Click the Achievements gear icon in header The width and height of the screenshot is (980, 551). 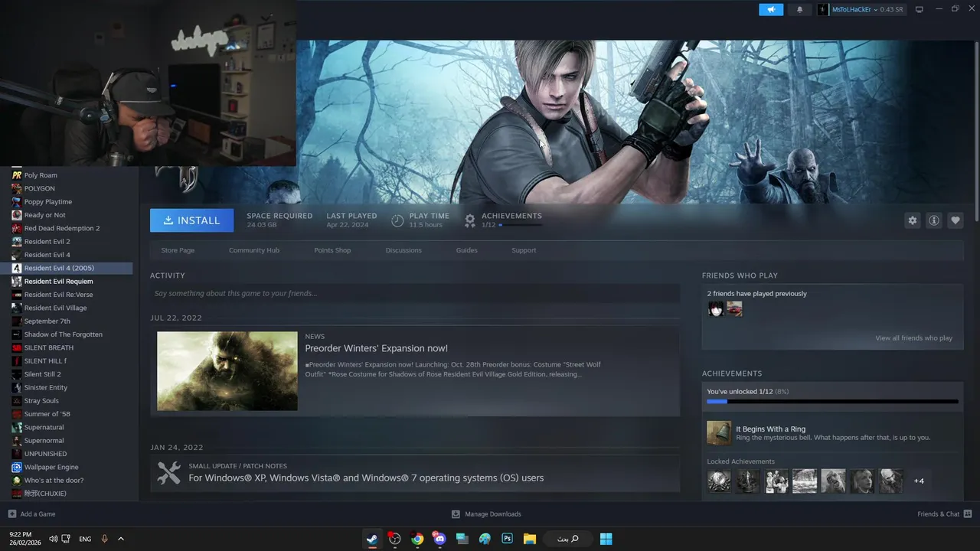470,220
